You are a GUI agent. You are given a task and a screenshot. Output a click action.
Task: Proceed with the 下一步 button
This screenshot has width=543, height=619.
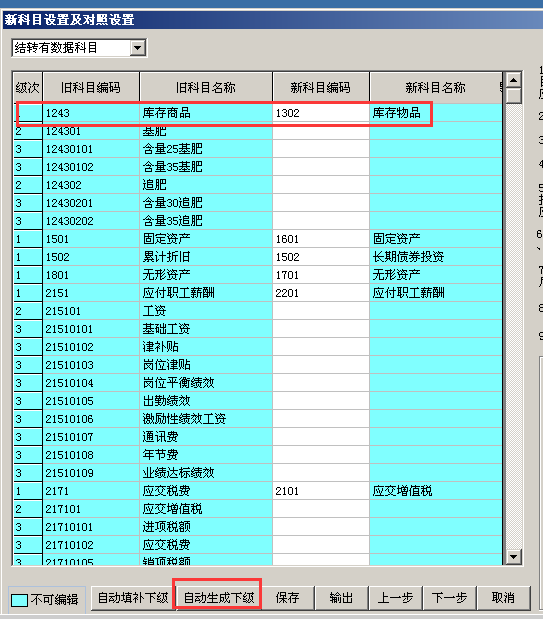point(449,598)
